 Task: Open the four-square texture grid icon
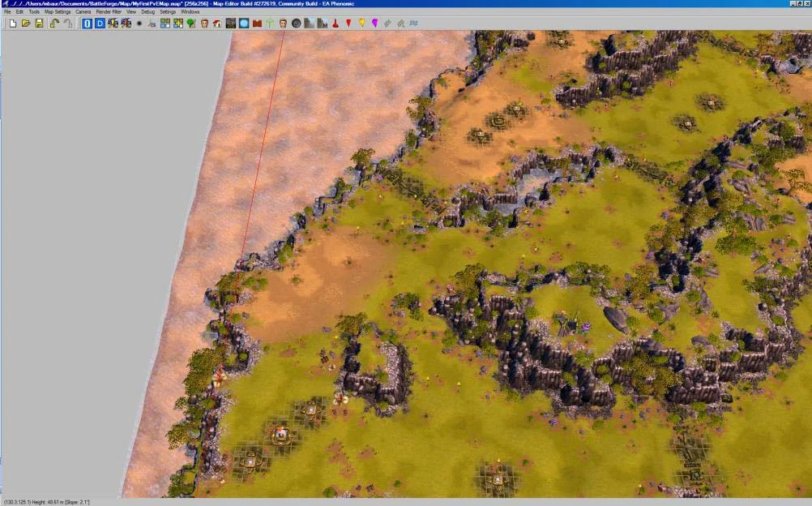[x=165, y=24]
